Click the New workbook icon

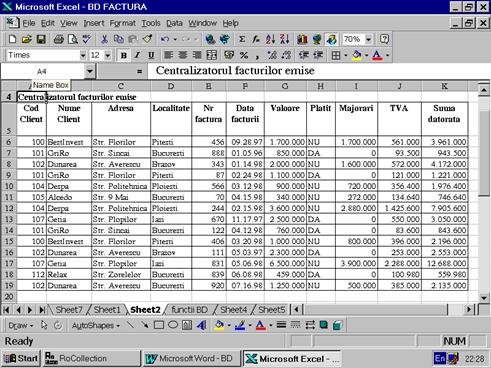(x=12, y=39)
